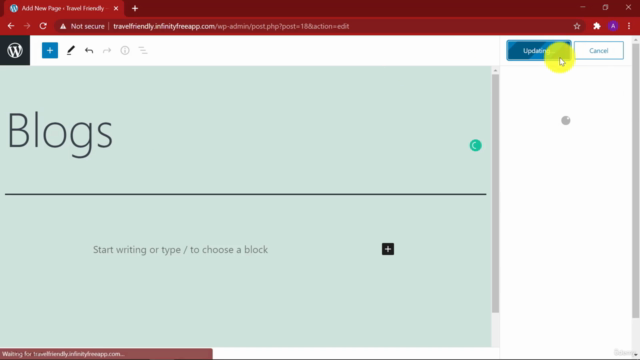Screen dimensions: 640x360
Task: Bookmark this page with star icon
Action: [x=577, y=26]
